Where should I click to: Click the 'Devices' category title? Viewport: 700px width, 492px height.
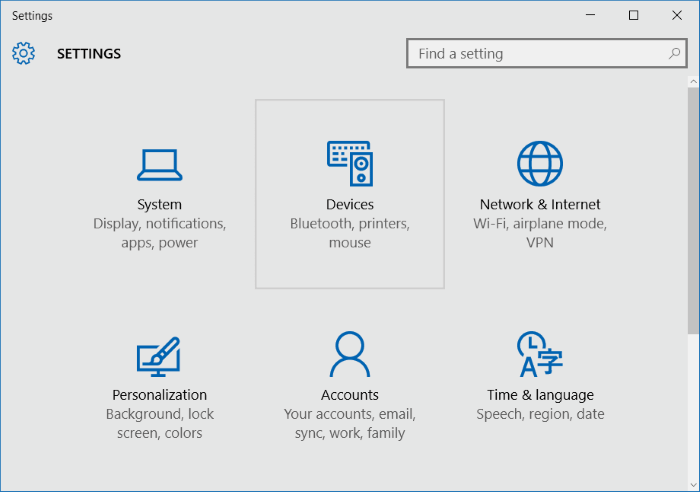click(350, 204)
